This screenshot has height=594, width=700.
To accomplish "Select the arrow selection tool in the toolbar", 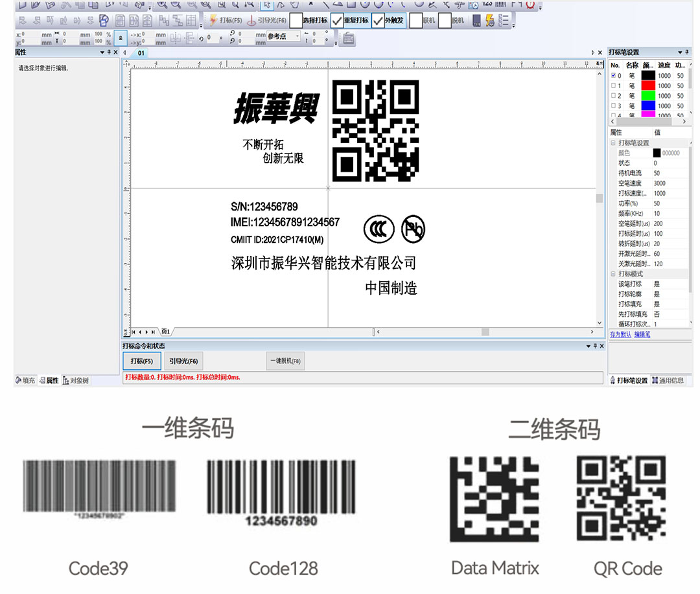I will [267, 5].
